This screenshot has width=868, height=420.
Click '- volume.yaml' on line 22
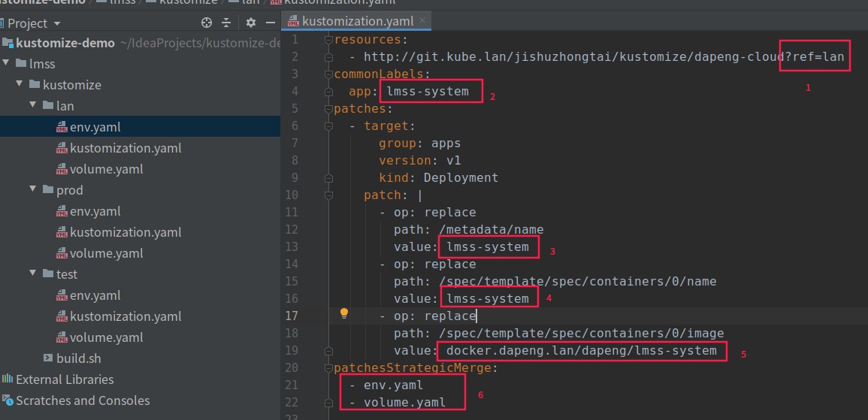coord(397,402)
